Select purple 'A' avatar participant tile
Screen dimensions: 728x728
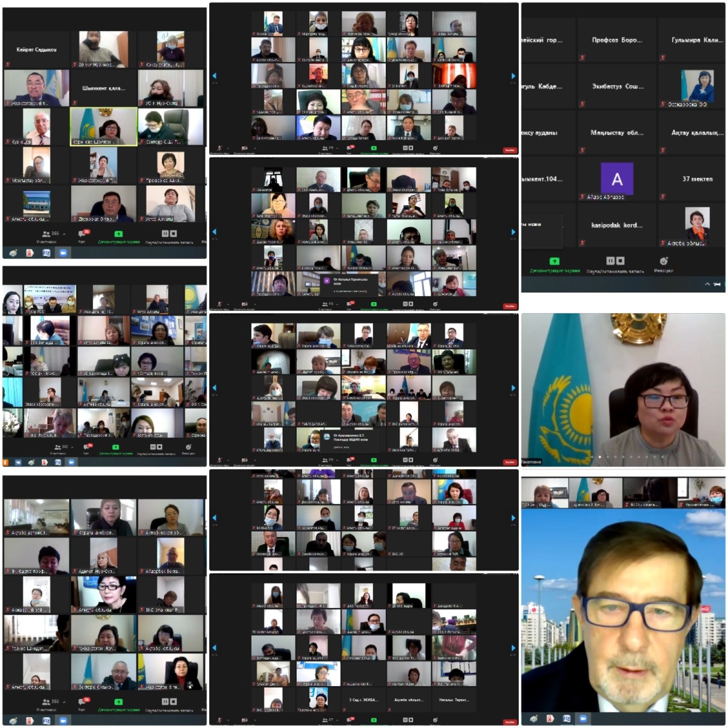pos(616,179)
